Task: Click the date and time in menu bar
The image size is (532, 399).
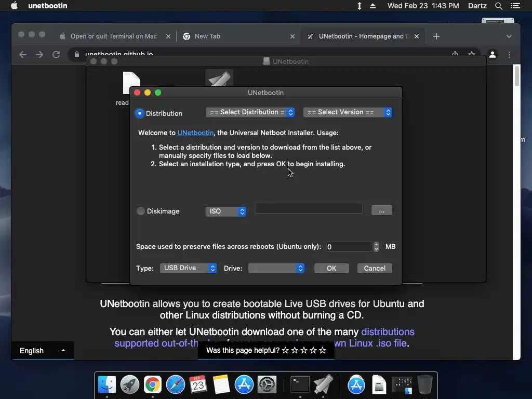Action: [423, 6]
